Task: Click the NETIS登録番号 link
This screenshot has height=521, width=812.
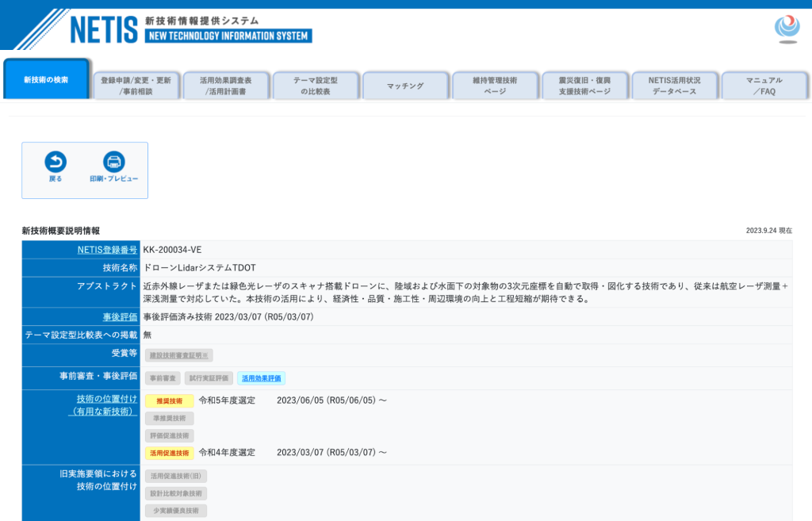Action: click(x=107, y=250)
